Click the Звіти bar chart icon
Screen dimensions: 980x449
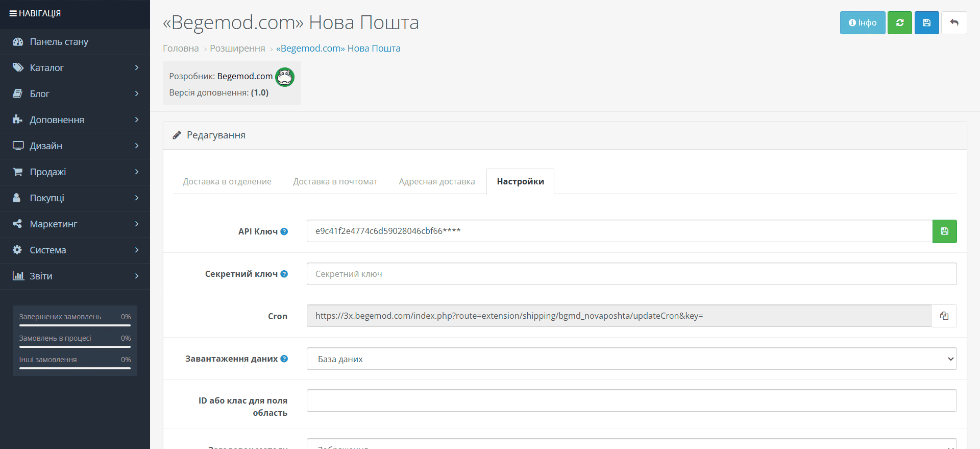click(18, 276)
